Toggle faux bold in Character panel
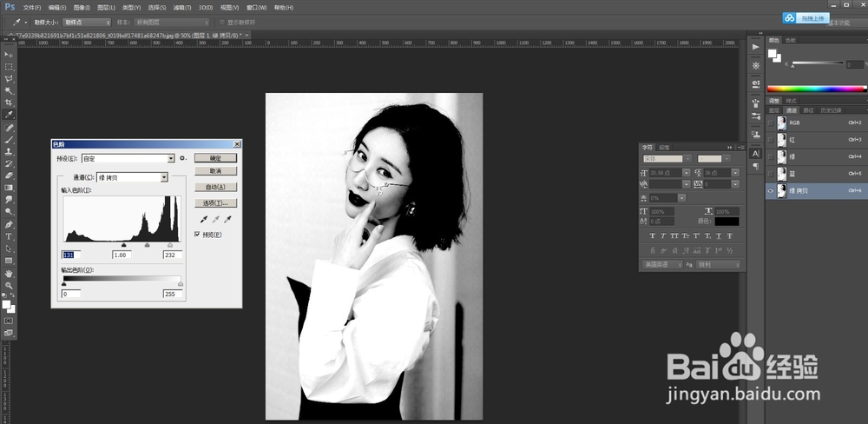Image resolution: width=868 pixels, height=424 pixels. pos(653,236)
